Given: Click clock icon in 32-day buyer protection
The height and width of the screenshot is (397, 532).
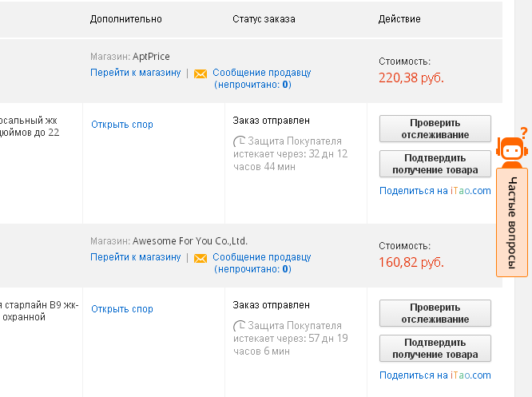Looking at the screenshot, I should pos(239,141).
